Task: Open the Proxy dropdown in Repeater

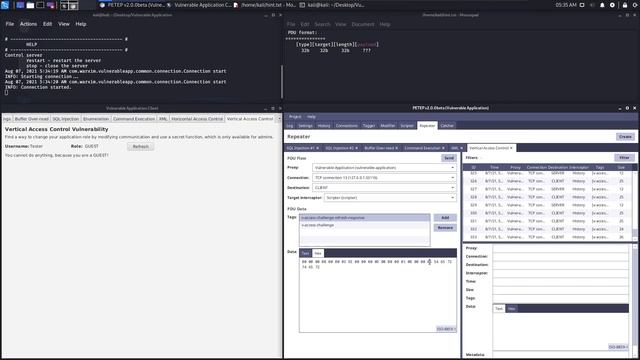Action: click(x=384, y=168)
